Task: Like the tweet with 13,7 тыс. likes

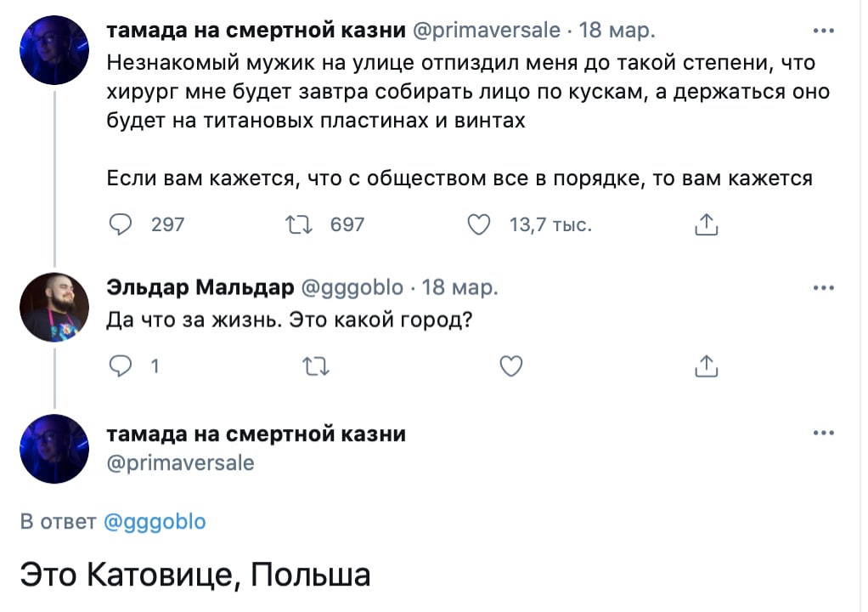Action: 481,224
